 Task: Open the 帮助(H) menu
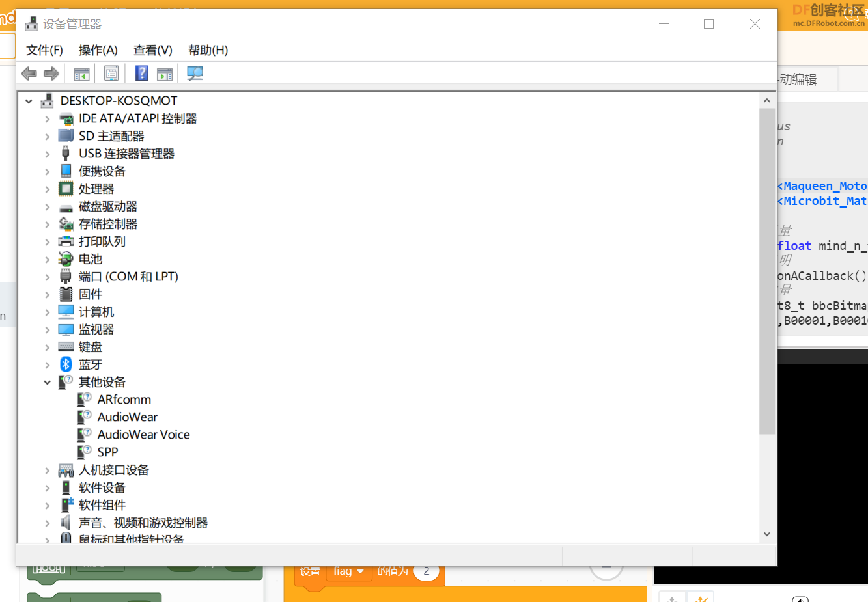point(208,50)
